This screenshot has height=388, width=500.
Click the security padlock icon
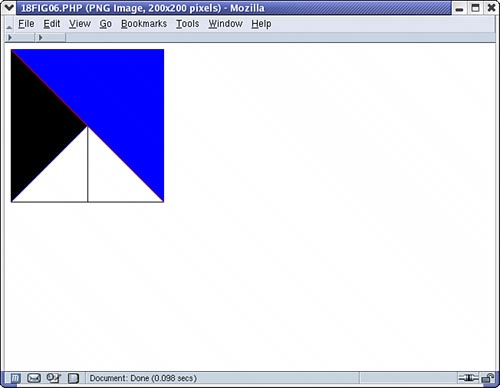click(488, 378)
